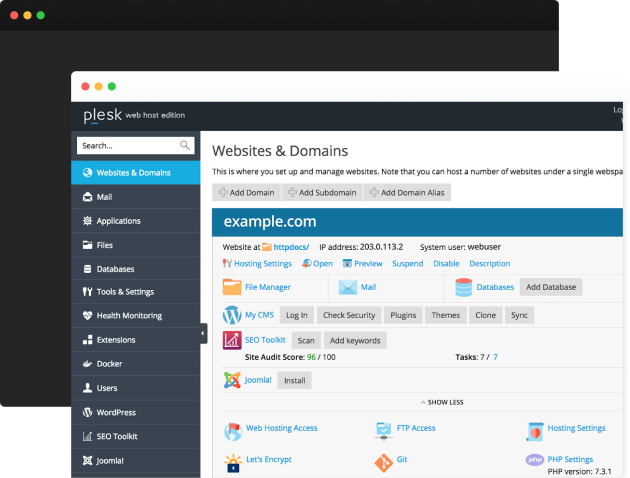The width and height of the screenshot is (630, 478).
Task: Click the Log In button for My CMS
Action: [297, 315]
